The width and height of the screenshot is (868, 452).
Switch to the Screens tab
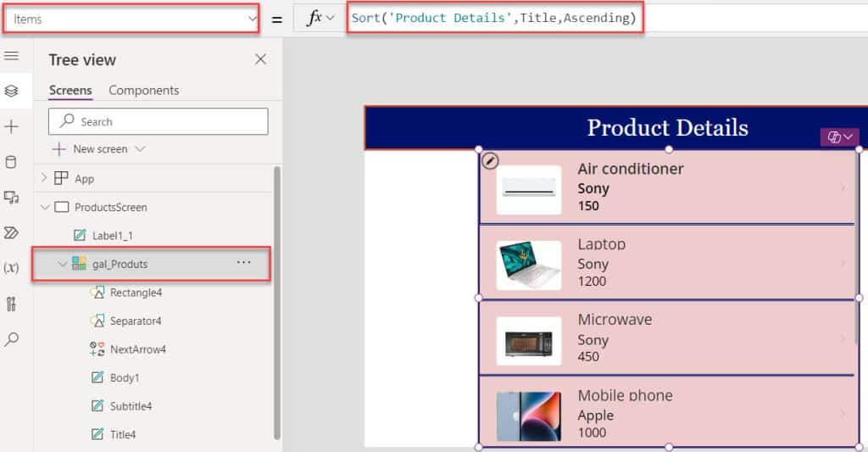[70, 90]
